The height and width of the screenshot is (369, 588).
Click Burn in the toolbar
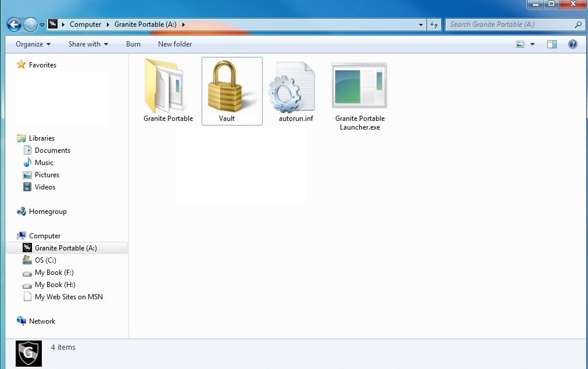pyautogui.click(x=133, y=44)
